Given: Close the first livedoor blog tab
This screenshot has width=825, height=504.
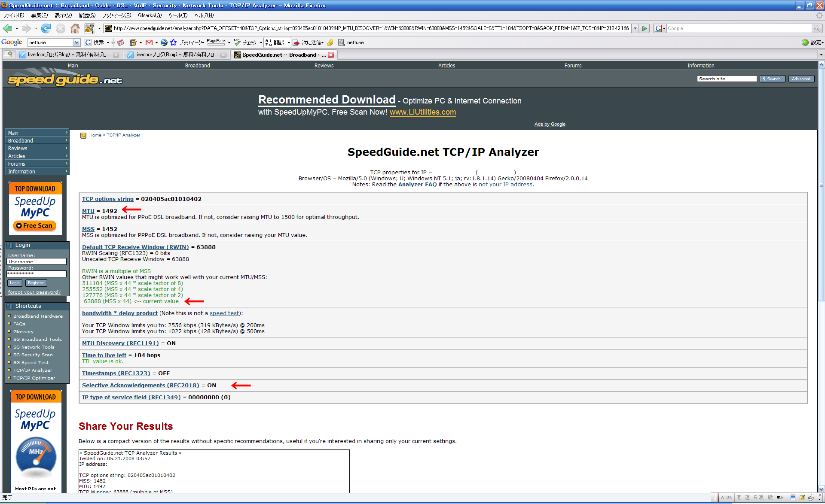Looking at the screenshot, I should 116,55.
